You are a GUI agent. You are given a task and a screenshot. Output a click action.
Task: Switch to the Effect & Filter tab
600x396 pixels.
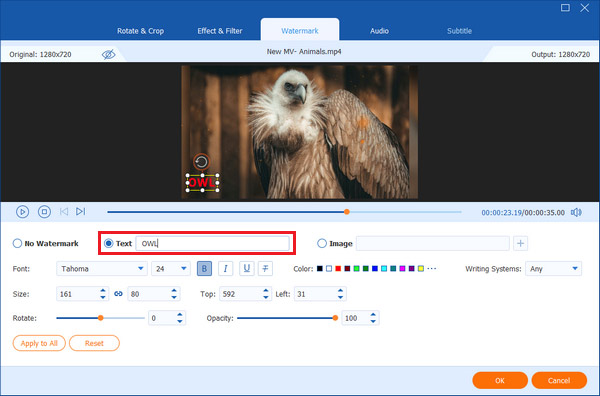tap(220, 31)
